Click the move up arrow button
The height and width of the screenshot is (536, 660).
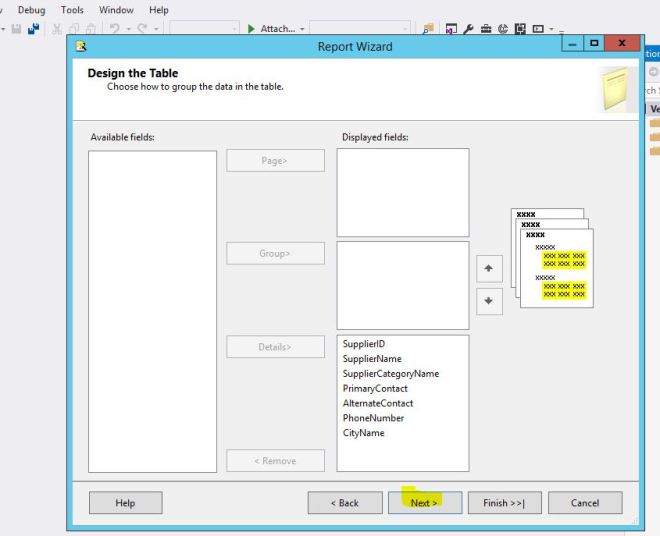click(x=489, y=268)
